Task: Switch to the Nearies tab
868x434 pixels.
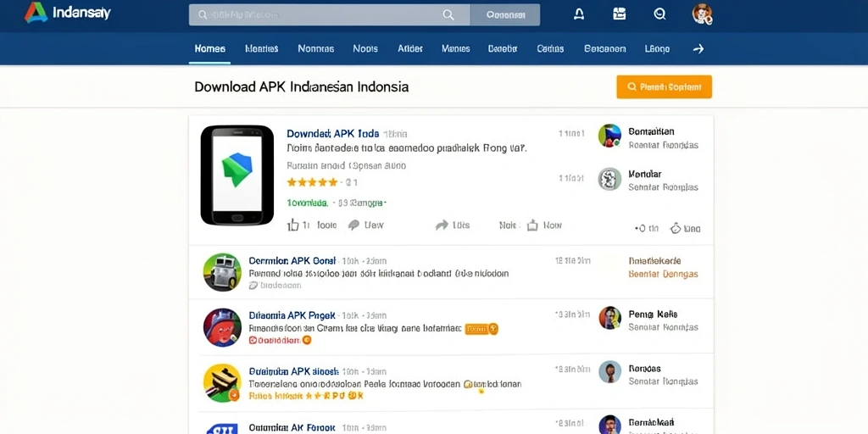Action: (x=261, y=48)
